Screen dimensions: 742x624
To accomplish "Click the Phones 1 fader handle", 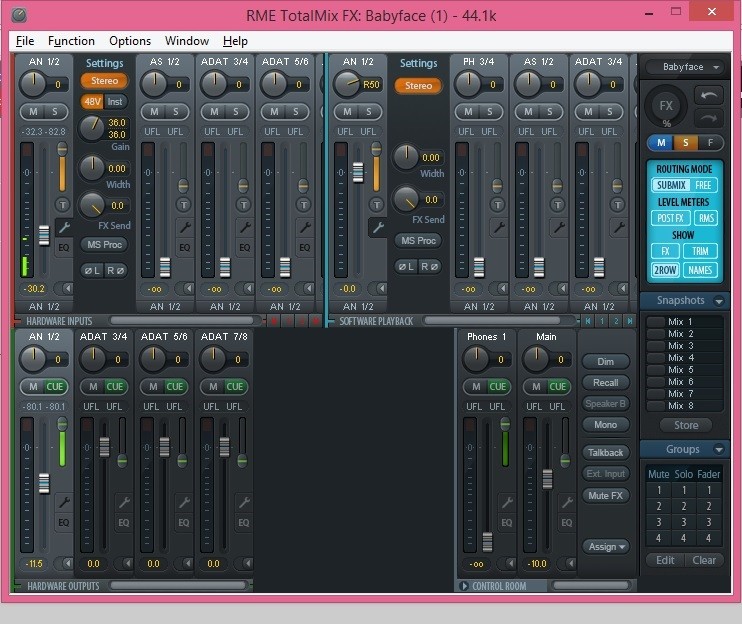I will point(487,542).
